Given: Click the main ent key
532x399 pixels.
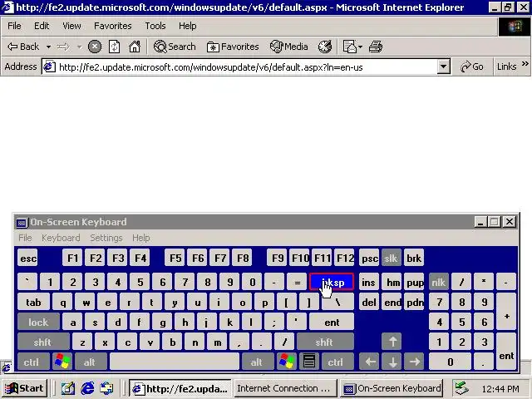Looking at the screenshot, I should [332, 322].
